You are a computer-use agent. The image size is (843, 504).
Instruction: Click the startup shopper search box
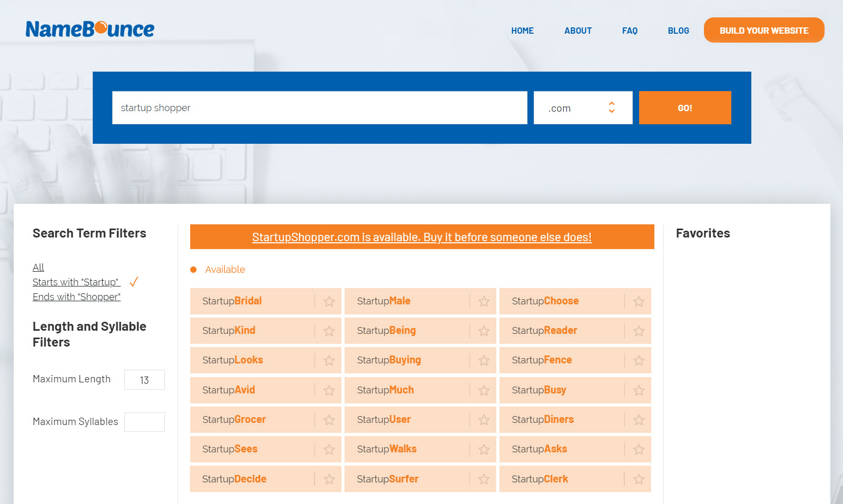click(319, 108)
